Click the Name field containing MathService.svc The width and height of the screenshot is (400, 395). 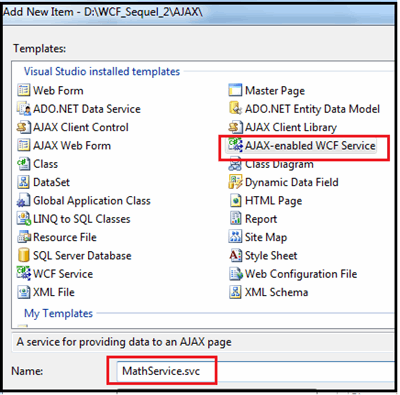[x=255, y=371]
